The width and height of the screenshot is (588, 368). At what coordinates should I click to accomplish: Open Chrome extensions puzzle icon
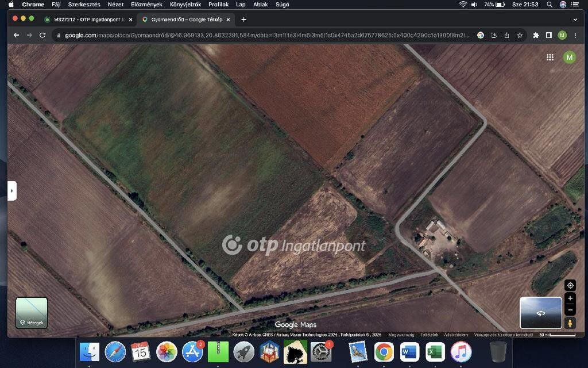(x=536, y=35)
